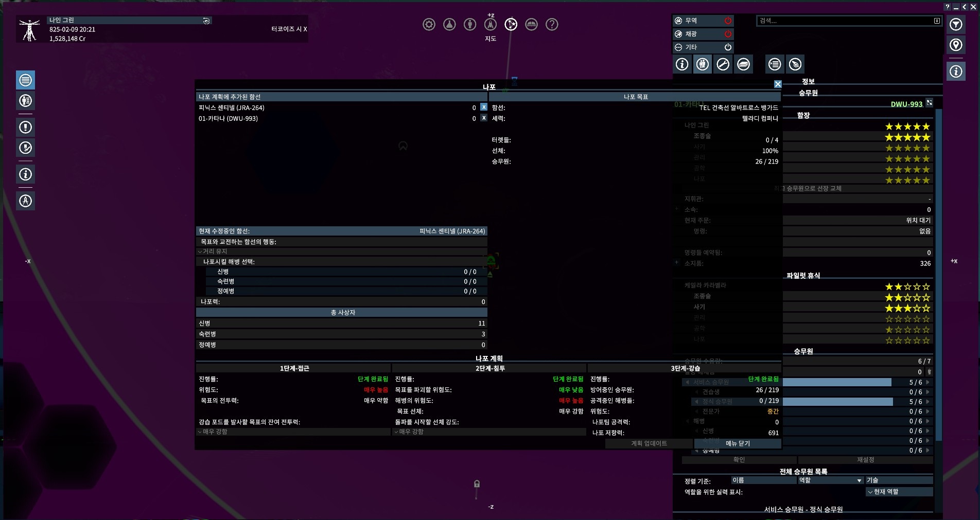Click the 검색 search field
The image size is (980, 520).
(x=844, y=21)
